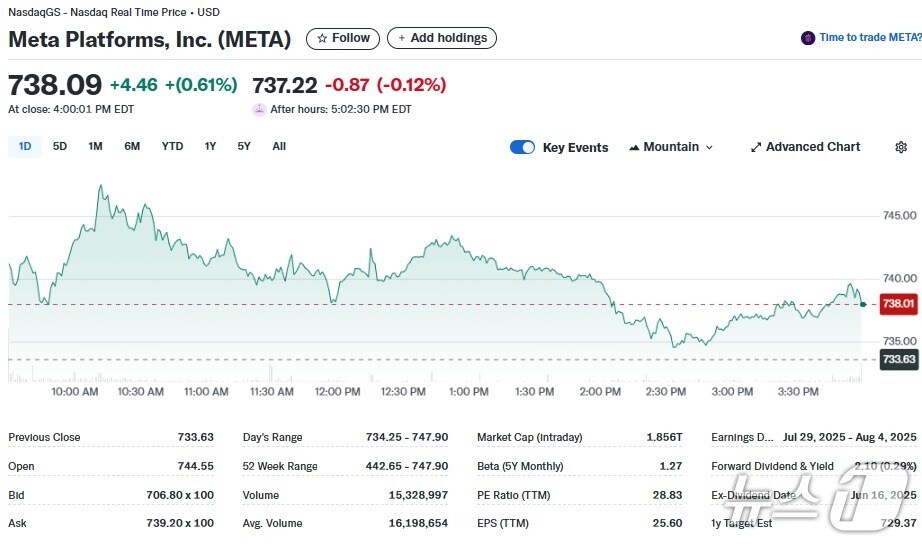Image resolution: width=922 pixels, height=545 pixels.
Task: Click the 733.63 previous close marker
Action: 898,360
